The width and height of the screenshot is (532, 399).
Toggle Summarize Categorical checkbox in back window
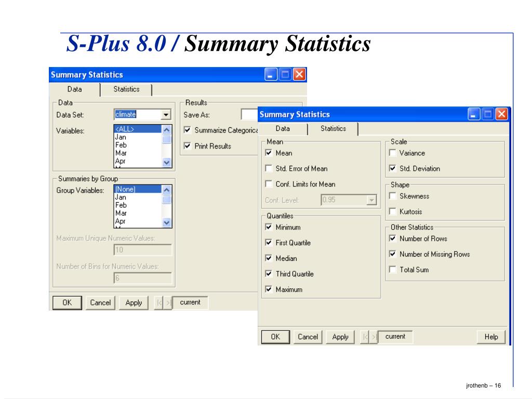click(187, 130)
